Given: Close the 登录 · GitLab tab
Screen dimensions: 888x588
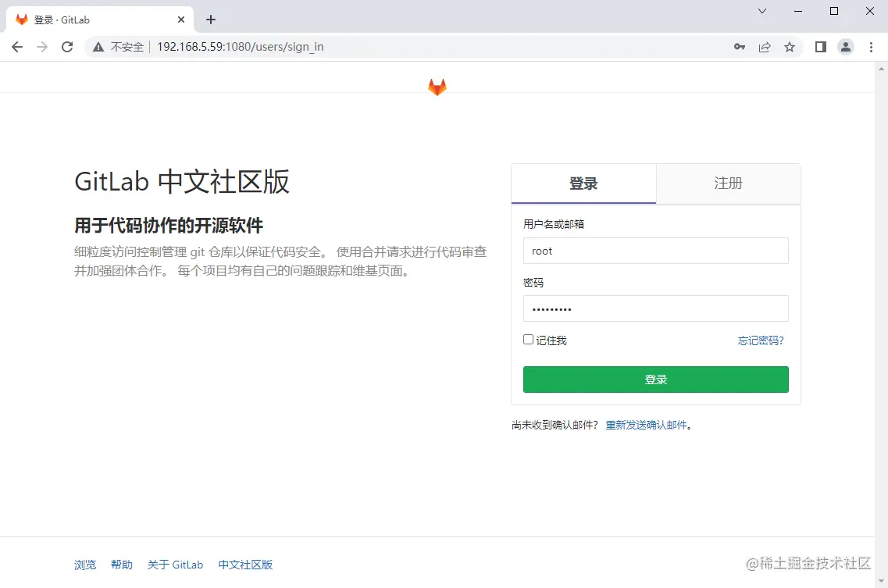Looking at the screenshot, I should pyautogui.click(x=181, y=20).
